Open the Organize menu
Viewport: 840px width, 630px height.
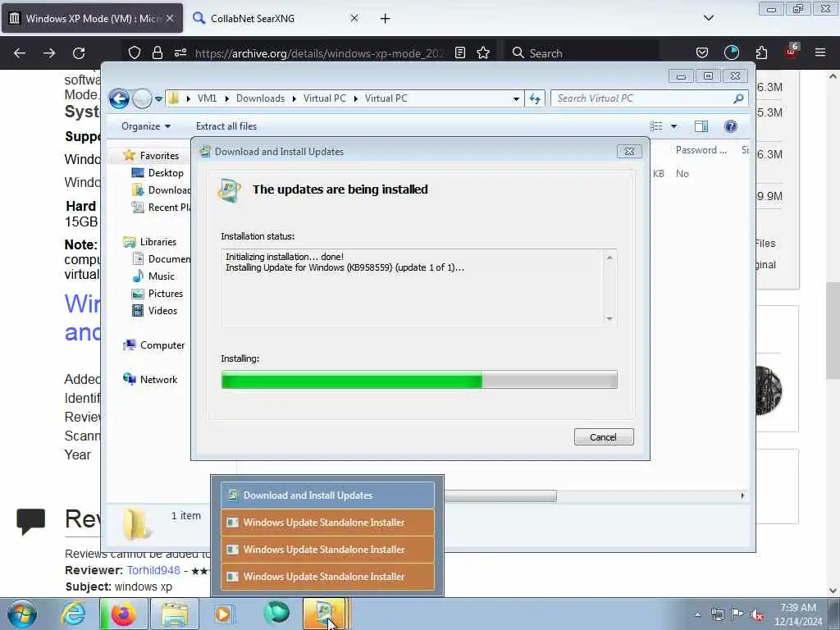pos(146,126)
